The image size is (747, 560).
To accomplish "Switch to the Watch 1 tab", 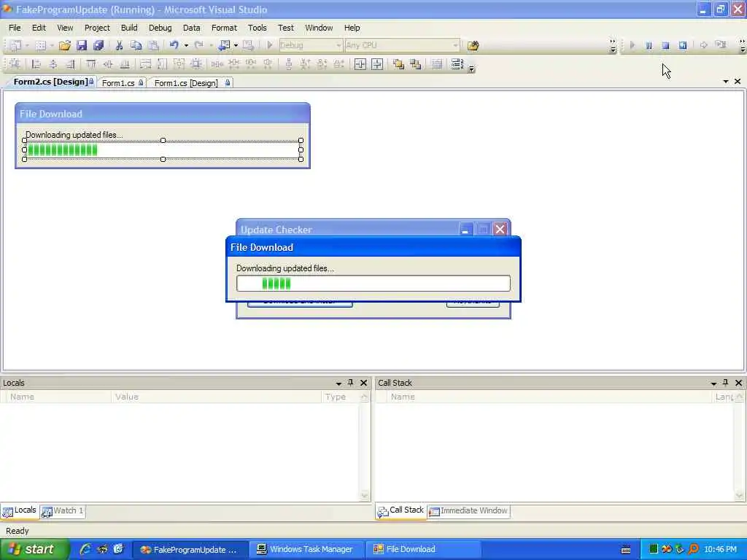I will [x=63, y=511].
